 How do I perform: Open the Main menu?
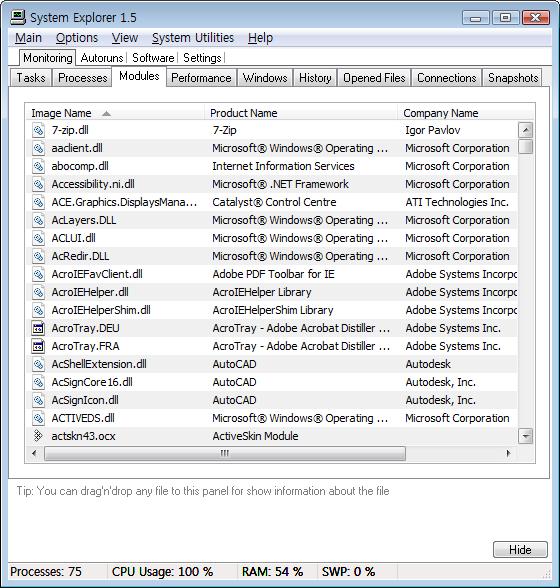(x=28, y=38)
